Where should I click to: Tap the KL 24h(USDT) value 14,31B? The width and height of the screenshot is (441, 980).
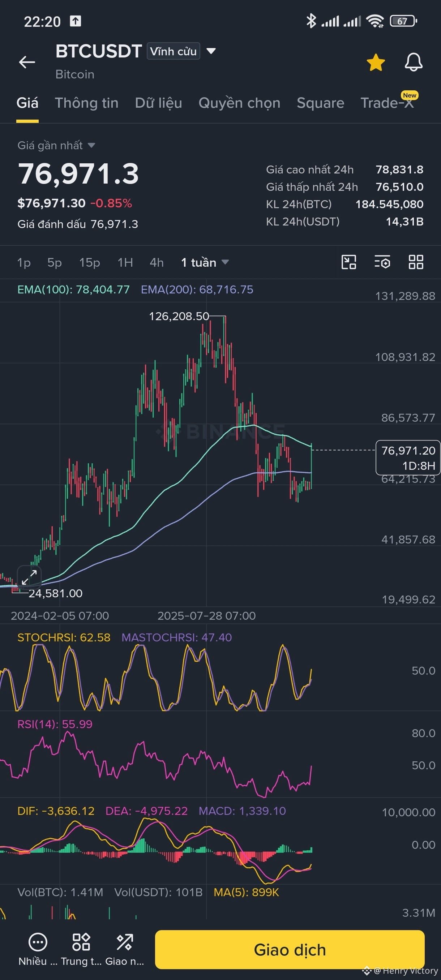click(x=404, y=222)
